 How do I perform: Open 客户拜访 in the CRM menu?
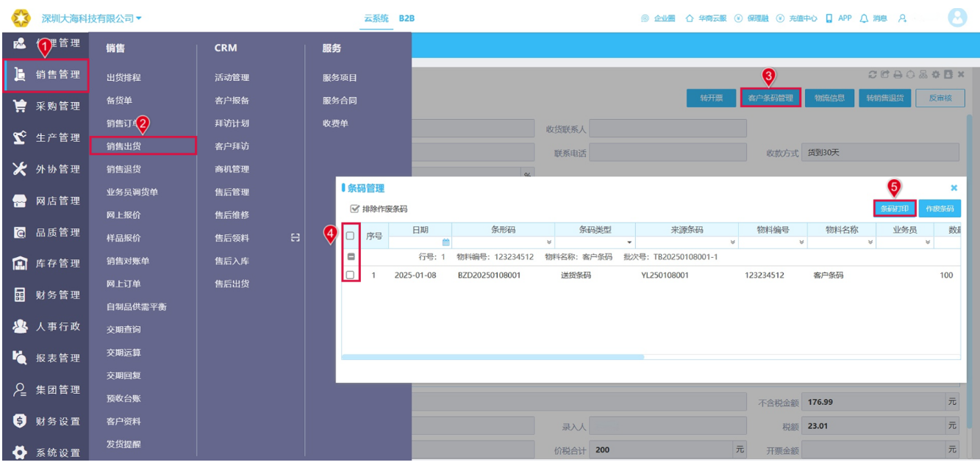tap(232, 146)
